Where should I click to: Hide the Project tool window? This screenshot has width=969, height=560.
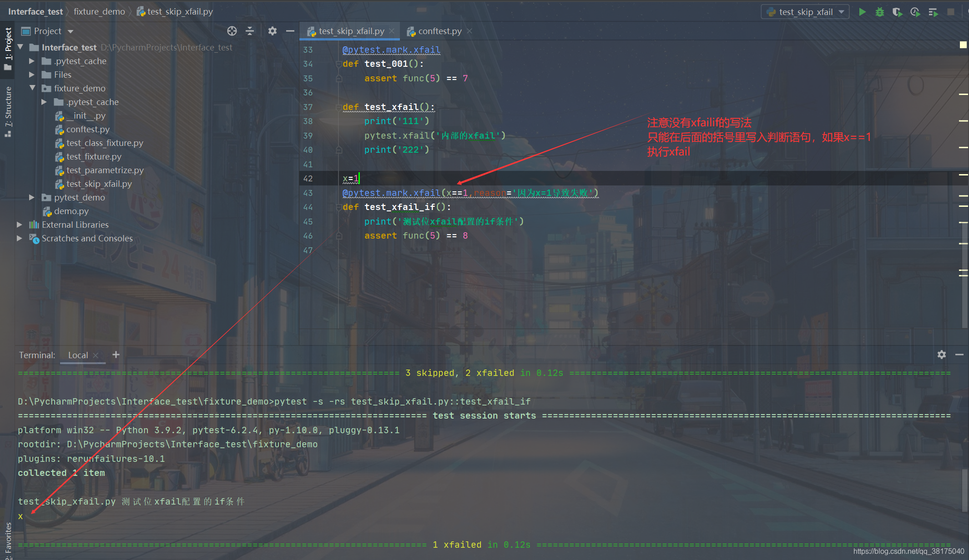(290, 31)
